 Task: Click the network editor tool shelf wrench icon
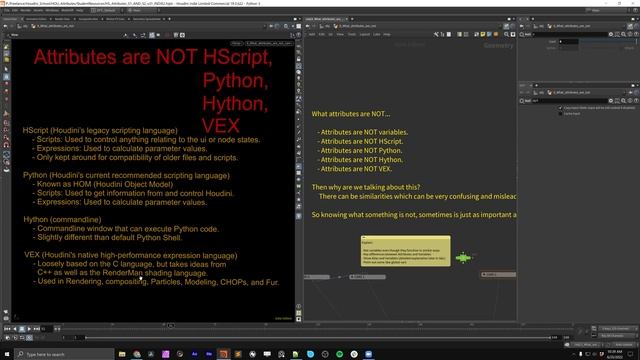pos(436,34)
